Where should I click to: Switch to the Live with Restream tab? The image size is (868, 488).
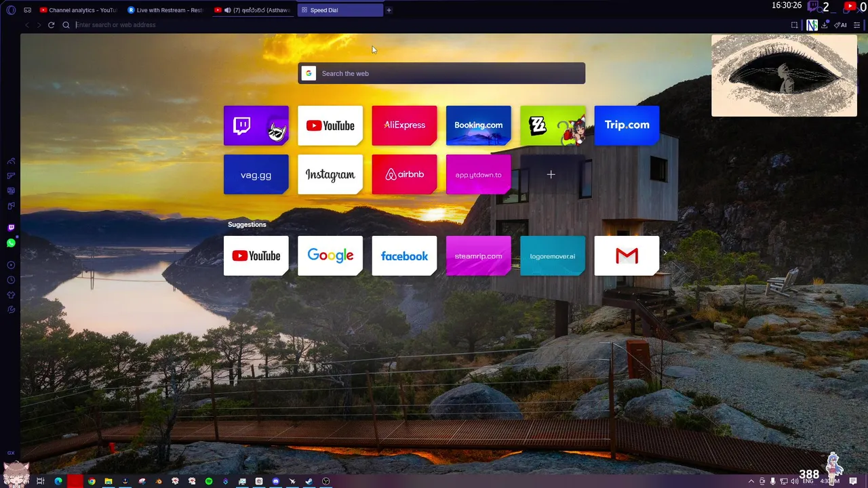tap(165, 10)
